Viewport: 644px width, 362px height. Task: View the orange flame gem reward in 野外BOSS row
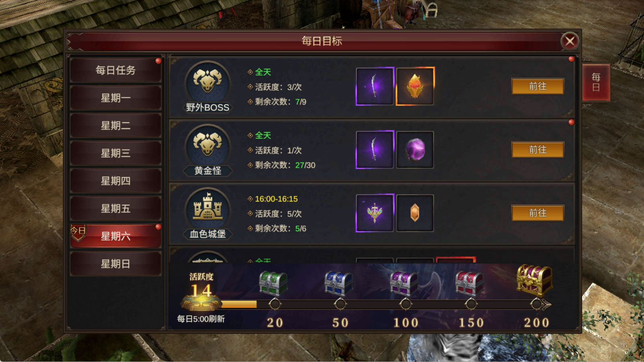415,86
